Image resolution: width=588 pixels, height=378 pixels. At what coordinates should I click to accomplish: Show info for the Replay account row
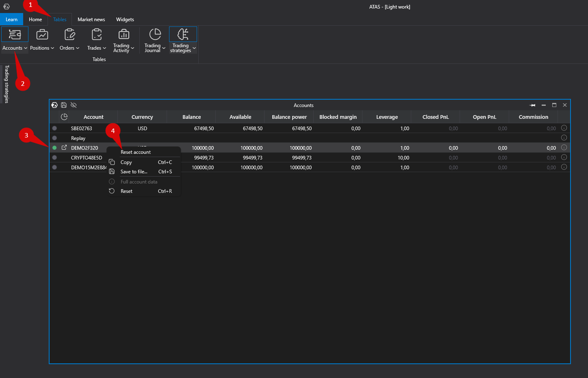click(x=564, y=138)
